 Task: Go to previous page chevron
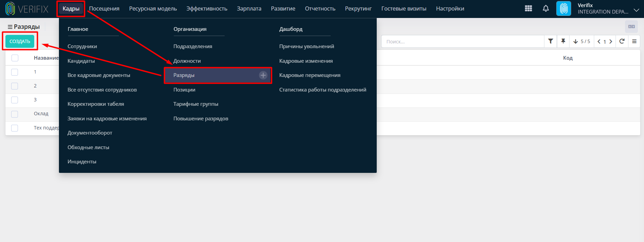[x=599, y=41]
